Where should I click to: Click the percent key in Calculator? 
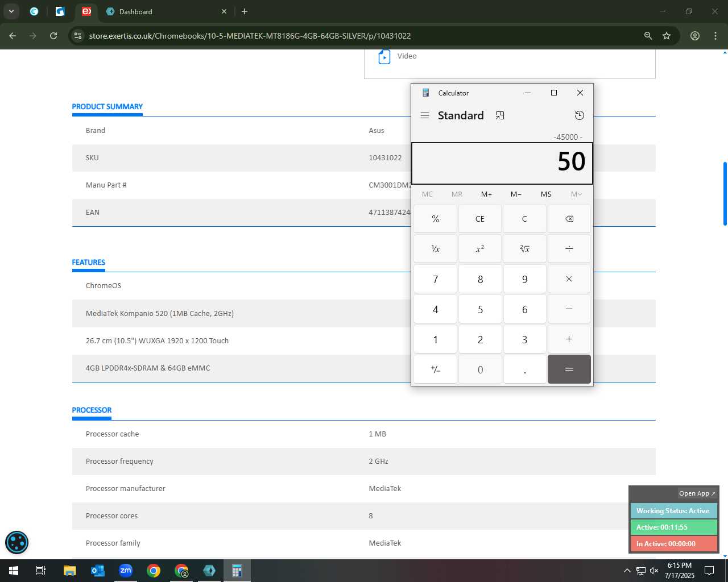coord(436,219)
